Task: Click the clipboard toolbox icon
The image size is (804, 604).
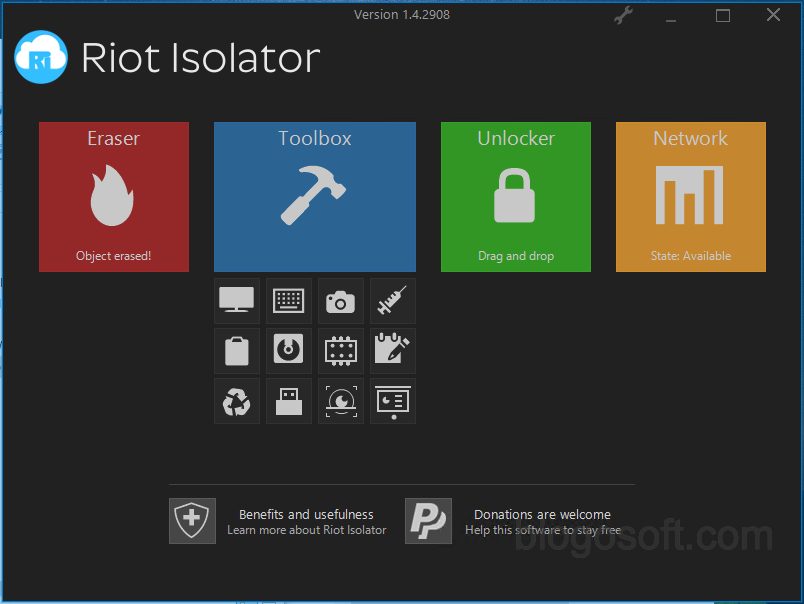Action: pyautogui.click(x=237, y=351)
